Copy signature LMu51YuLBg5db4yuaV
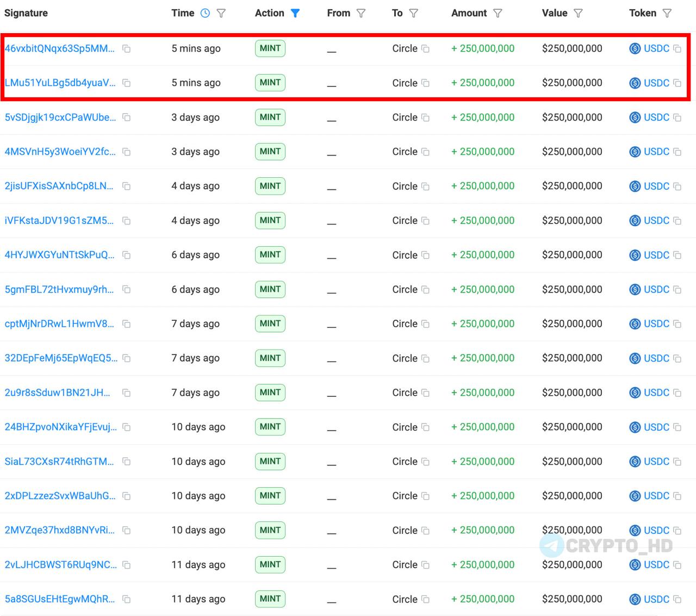The height and width of the screenshot is (616, 696). point(126,83)
